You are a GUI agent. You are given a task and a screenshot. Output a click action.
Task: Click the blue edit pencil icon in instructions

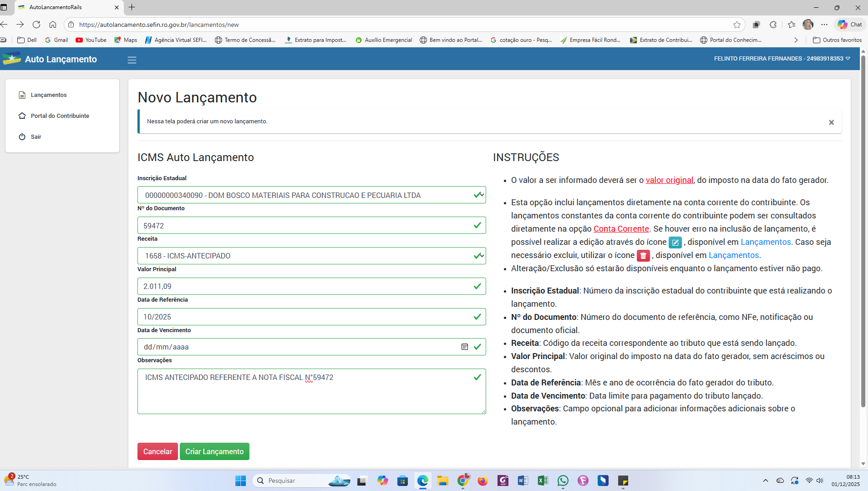[675, 243]
